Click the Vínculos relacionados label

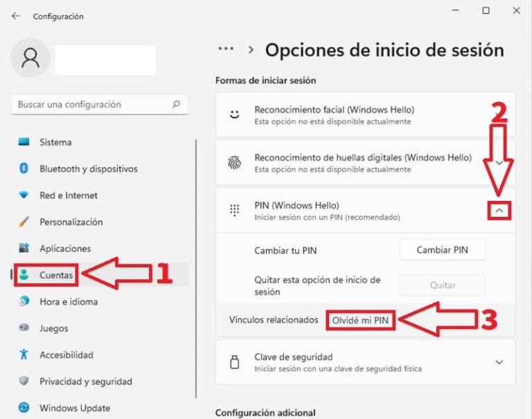[x=274, y=319]
